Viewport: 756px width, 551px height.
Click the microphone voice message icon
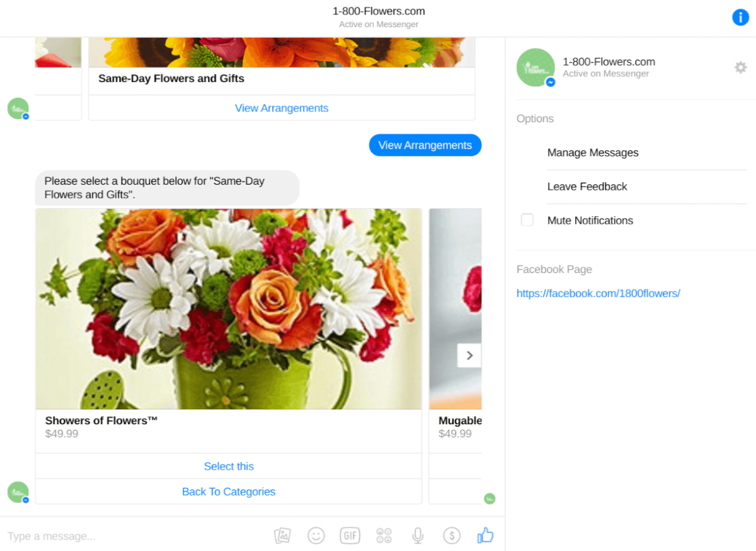click(x=417, y=536)
